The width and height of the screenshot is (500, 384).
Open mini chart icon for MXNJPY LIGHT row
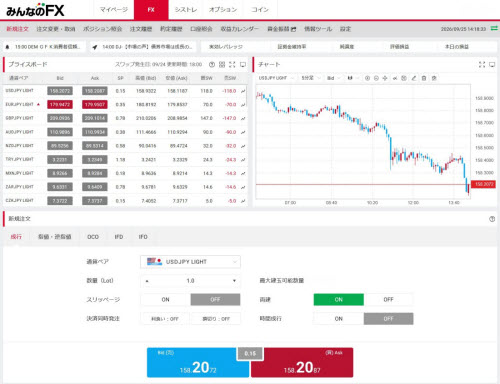point(243,173)
